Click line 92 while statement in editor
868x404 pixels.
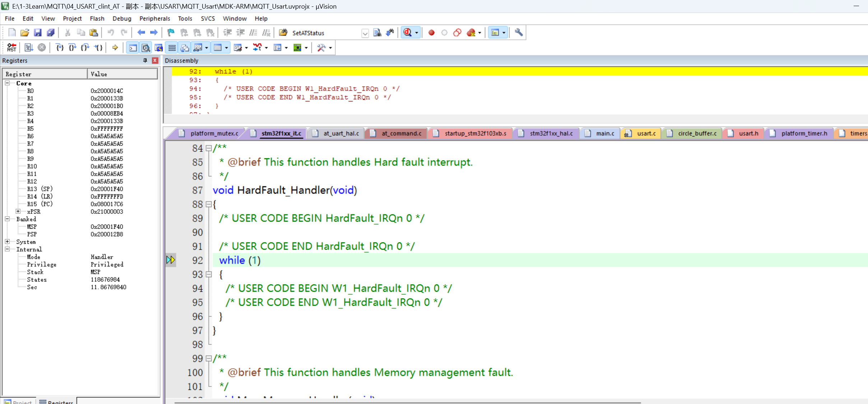[240, 260]
